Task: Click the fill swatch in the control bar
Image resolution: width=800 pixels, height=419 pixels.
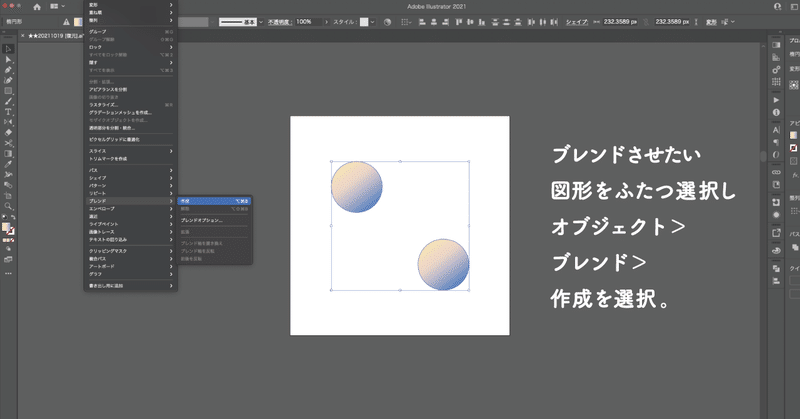Action: pyautogui.click(x=78, y=22)
